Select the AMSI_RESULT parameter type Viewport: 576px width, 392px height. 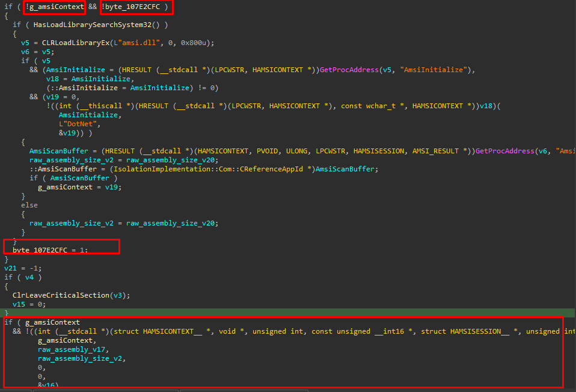point(435,151)
